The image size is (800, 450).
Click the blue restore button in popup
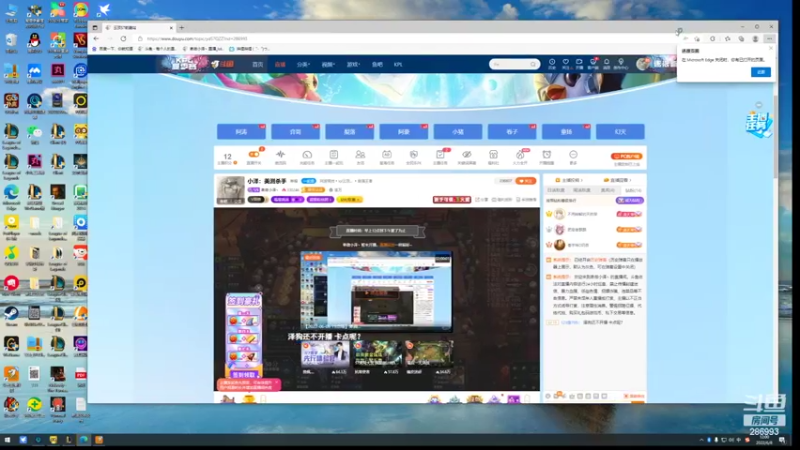click(761, 72)
